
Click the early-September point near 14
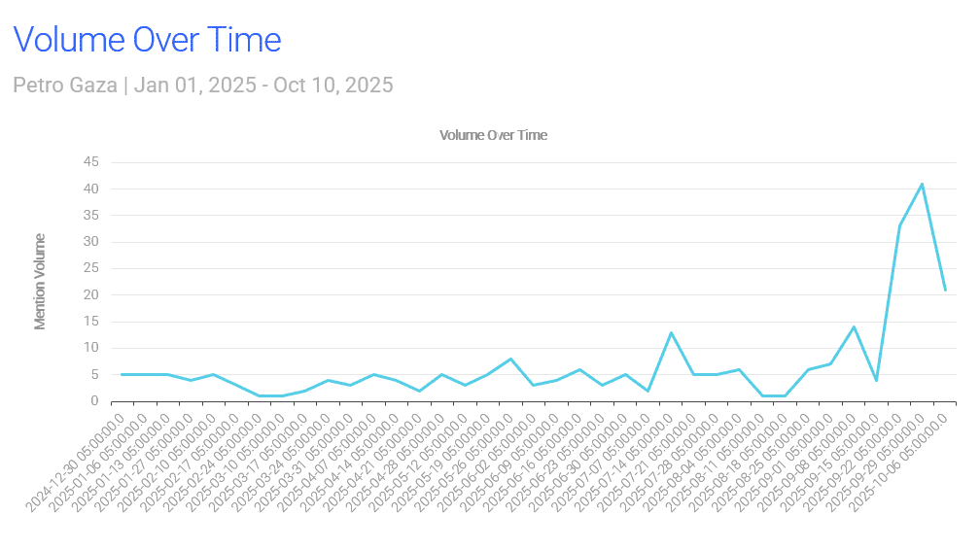point(854,326)
